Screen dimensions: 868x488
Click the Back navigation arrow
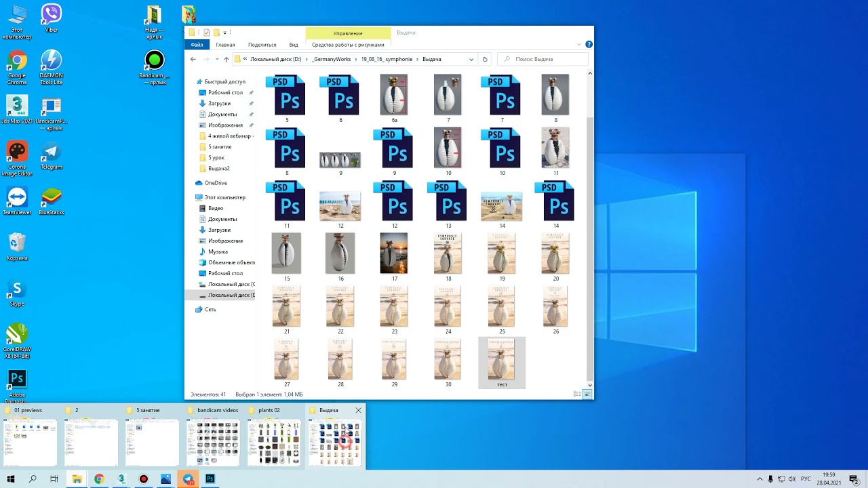(x=193, y=59)
